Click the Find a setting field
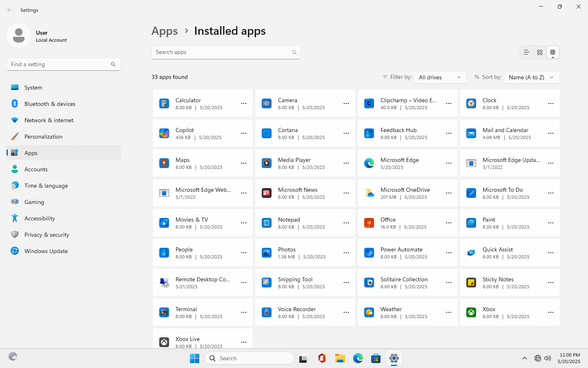 (64, 64)
